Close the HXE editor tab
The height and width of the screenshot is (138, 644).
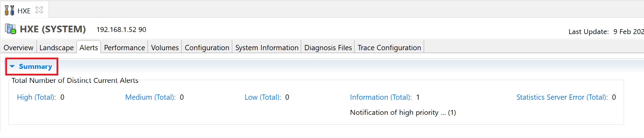pyautogui.click(x=39, y=10)
